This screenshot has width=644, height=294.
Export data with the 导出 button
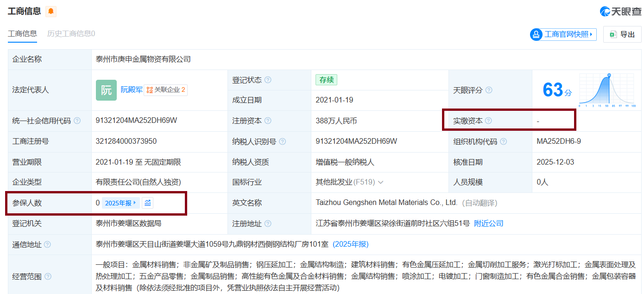click(x=622, y=34)
